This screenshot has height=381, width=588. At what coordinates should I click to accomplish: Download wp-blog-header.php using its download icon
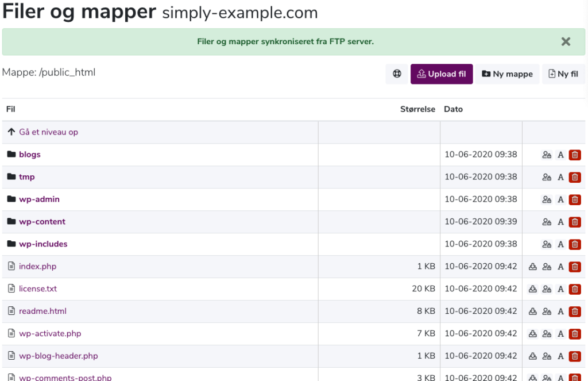pyautogui.click(x=533, y=356)
